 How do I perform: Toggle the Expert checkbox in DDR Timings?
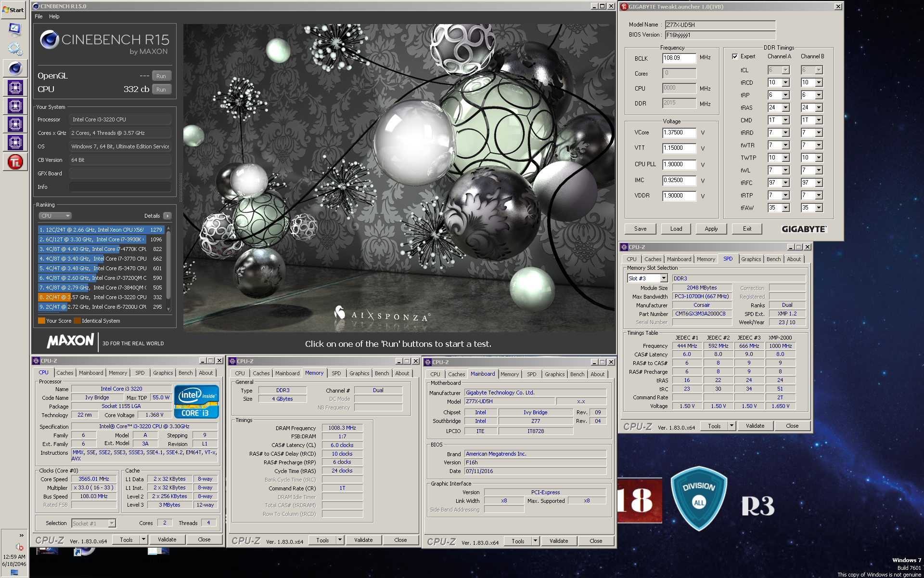point(735,56)
